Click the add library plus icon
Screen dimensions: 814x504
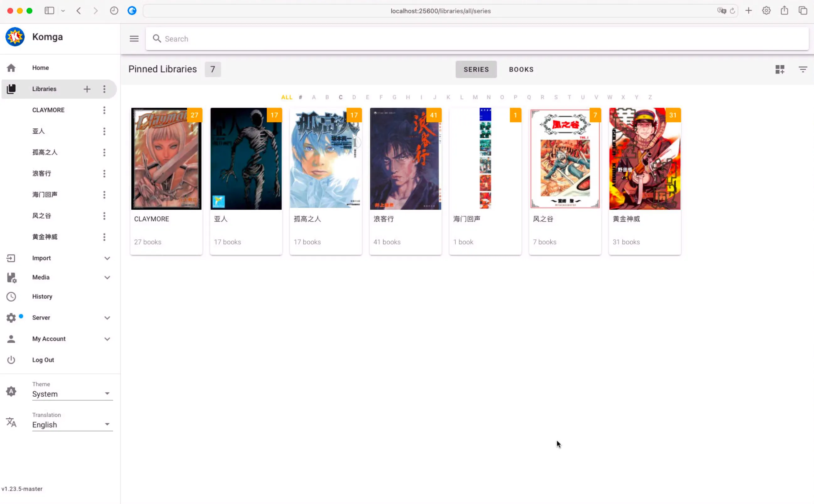(x=87, y=89)
